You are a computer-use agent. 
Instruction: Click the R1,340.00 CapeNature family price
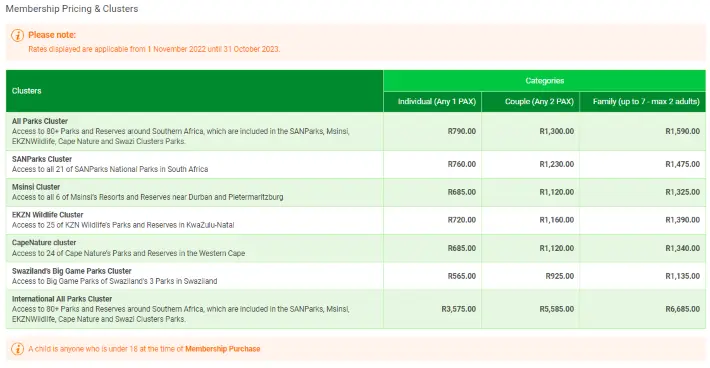[682, 249]
